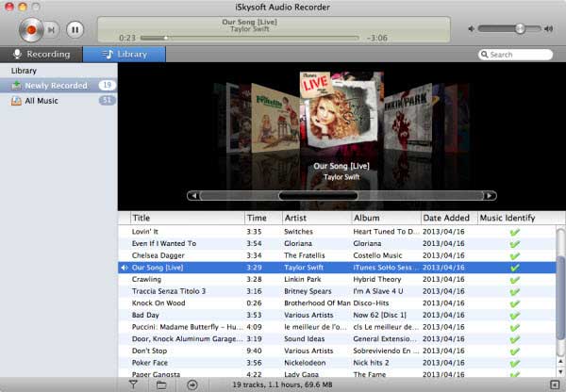Click in the Search field
Screen dimensions: 566x392
(x=515, y=55)
